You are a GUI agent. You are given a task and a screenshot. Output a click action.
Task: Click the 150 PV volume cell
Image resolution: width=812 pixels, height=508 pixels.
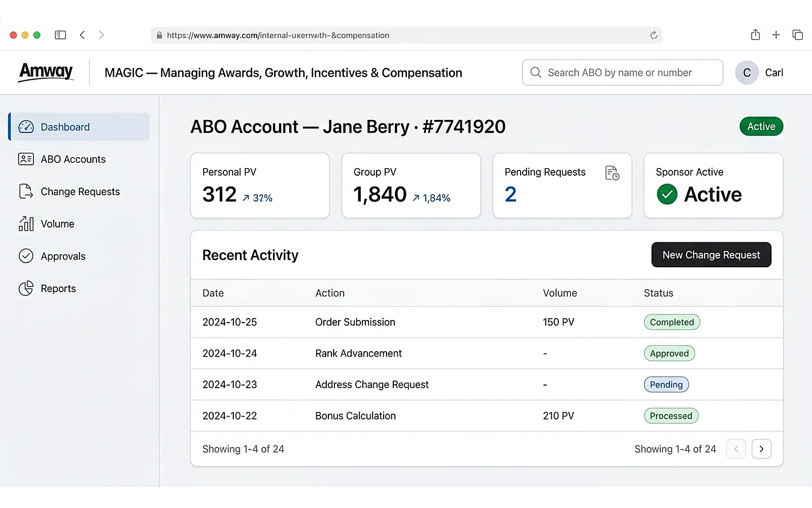click(x=558, y=322)
